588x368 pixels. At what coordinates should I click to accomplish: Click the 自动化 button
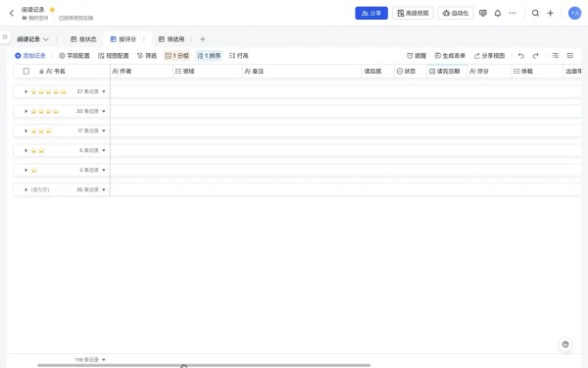coord(456,13)
